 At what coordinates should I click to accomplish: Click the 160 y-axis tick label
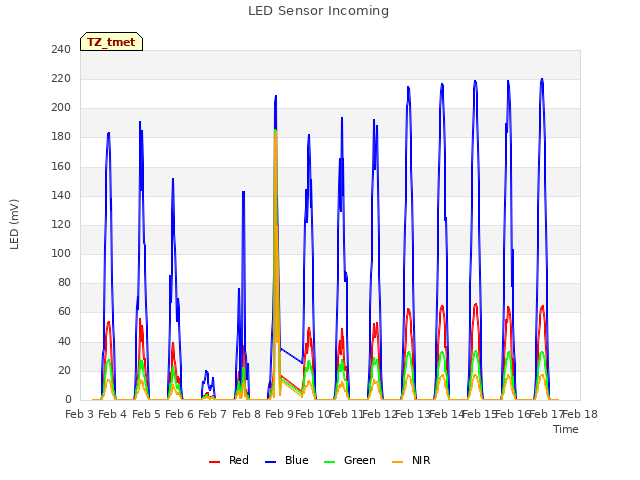pos(61,166)
